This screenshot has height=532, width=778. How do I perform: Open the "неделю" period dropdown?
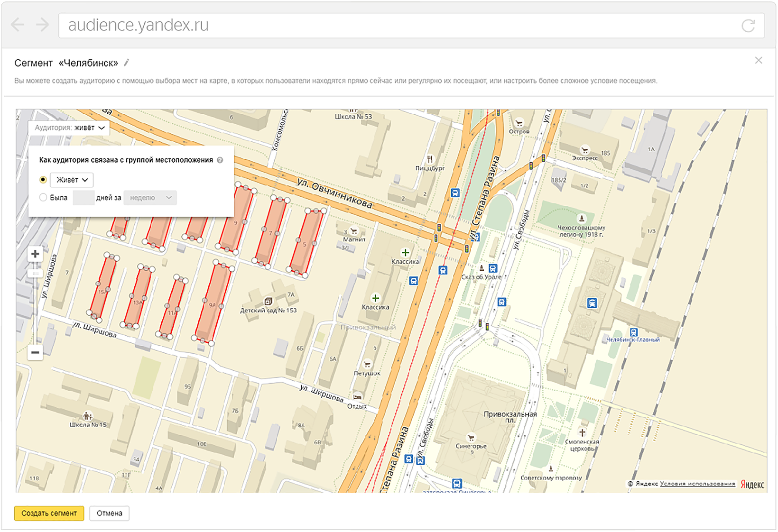click(x=150, y=198)
